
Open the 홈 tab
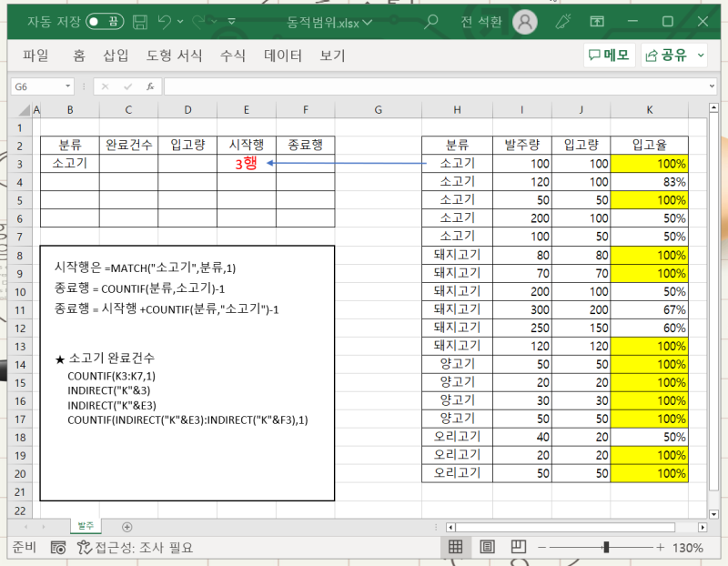tap(79, 56)
